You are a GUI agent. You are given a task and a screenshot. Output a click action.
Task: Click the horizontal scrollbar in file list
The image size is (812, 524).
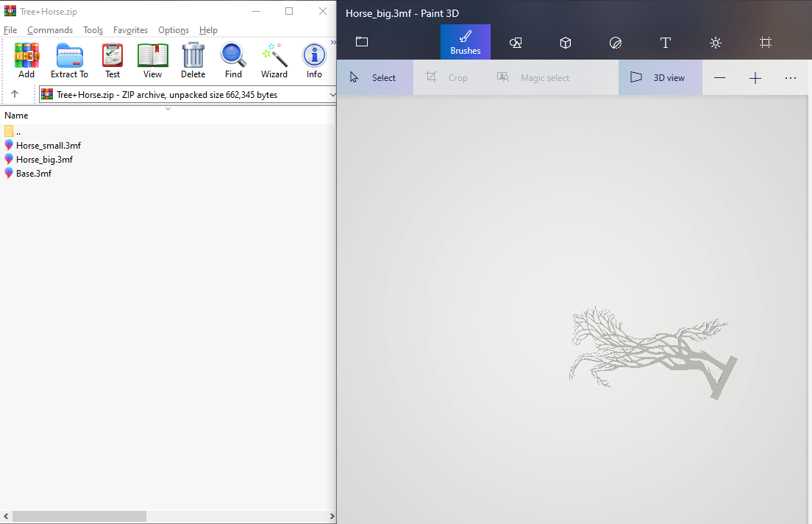pos(79,517)
